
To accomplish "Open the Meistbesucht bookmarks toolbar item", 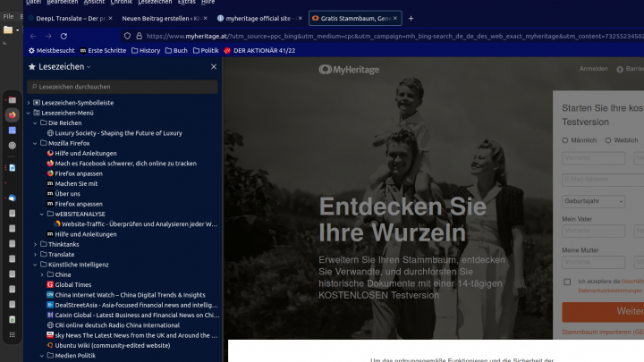I will tap(53, 51).
